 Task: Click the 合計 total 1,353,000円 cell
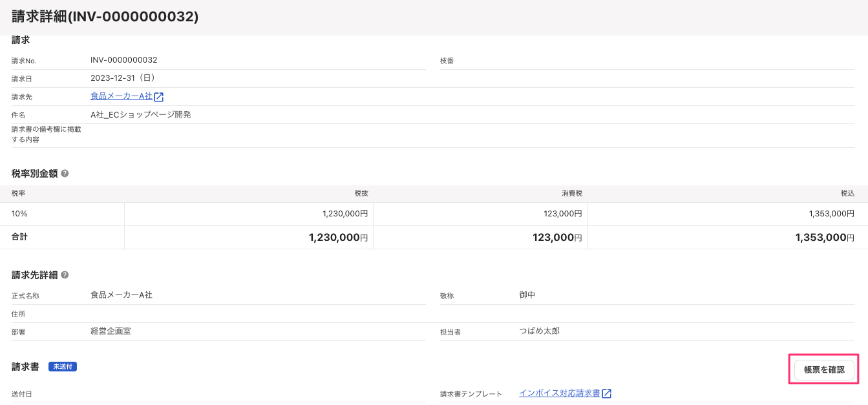825,238
